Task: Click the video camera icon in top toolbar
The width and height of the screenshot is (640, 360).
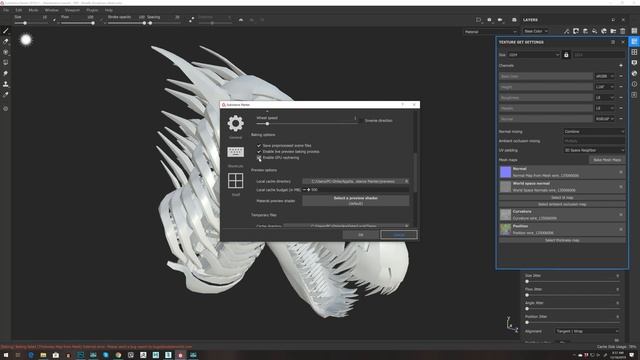Action: point(500,20)
